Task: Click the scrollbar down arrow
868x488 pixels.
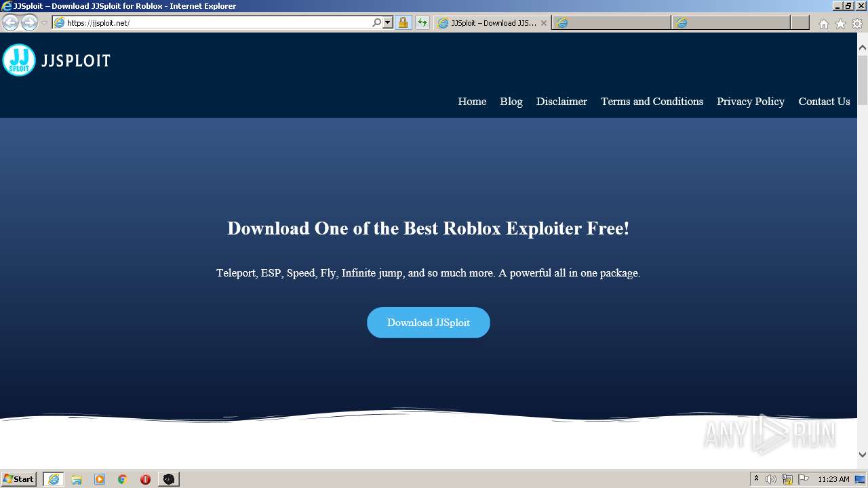Action: pyautogui.click(x=863, y=455)
